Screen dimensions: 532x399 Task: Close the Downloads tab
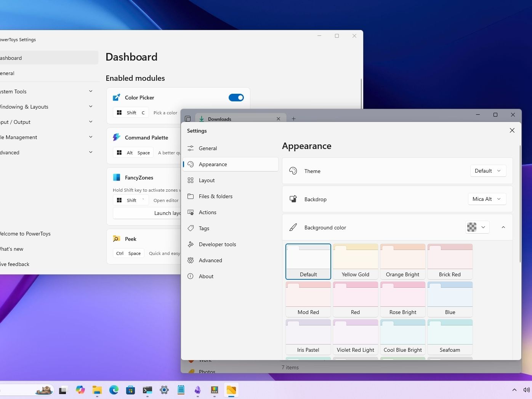coord(278,119)
